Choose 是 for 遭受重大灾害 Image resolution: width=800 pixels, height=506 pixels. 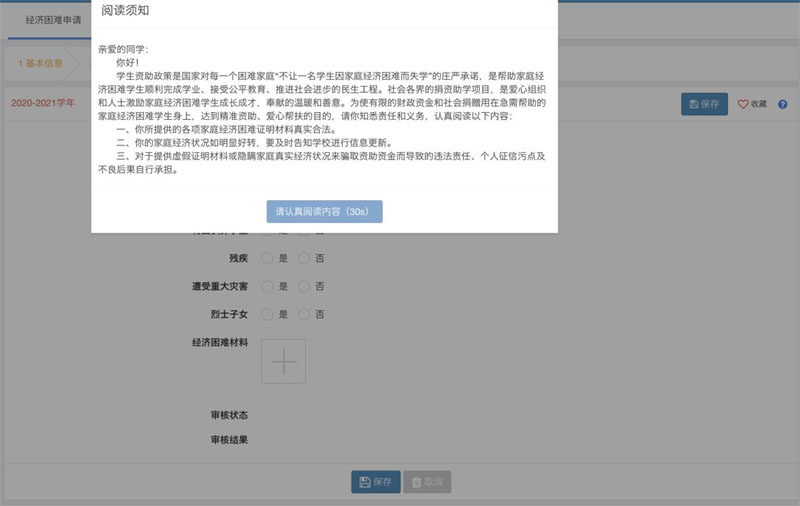pyautogui.click(x=267, y=286)
